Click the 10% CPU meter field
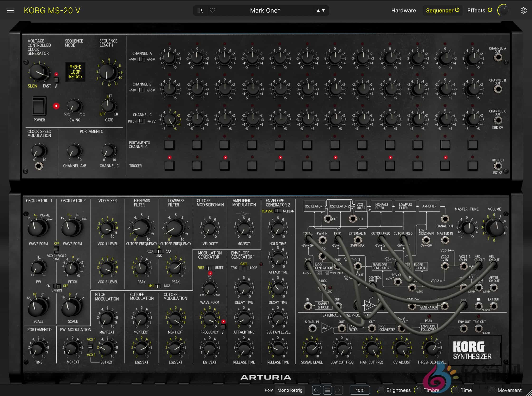 [x=359, y=390]
